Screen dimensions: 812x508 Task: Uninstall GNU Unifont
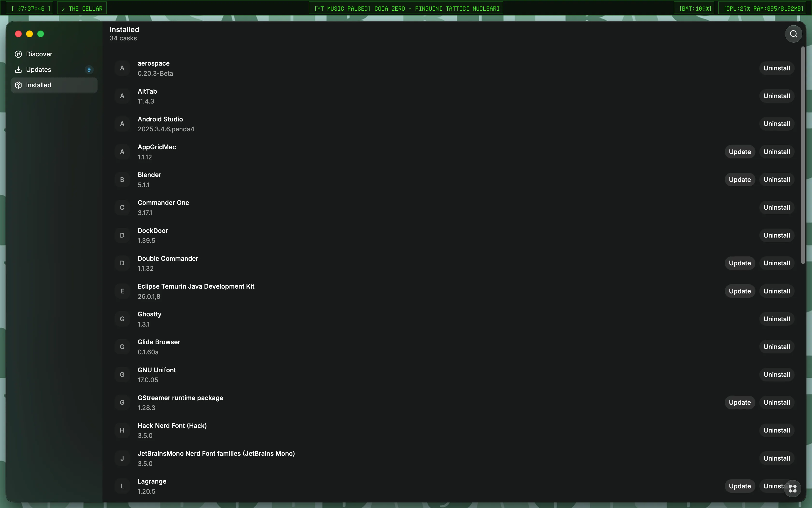click(776, 375)
